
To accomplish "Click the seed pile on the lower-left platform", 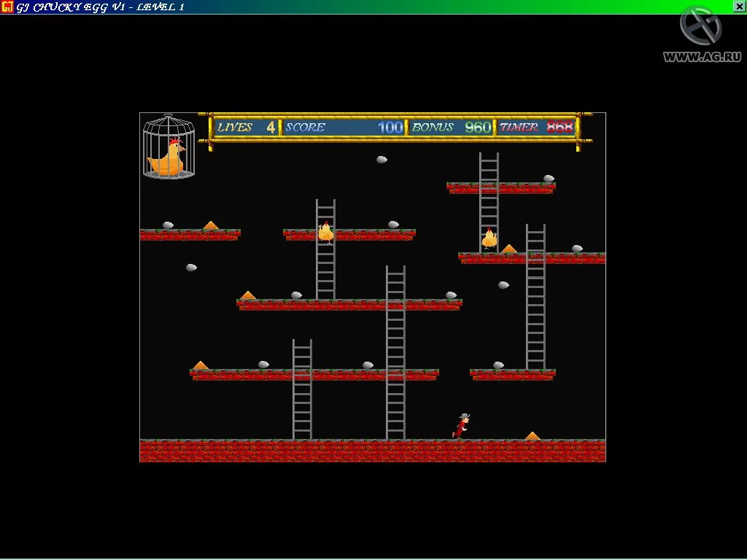I will click(201, 365).
